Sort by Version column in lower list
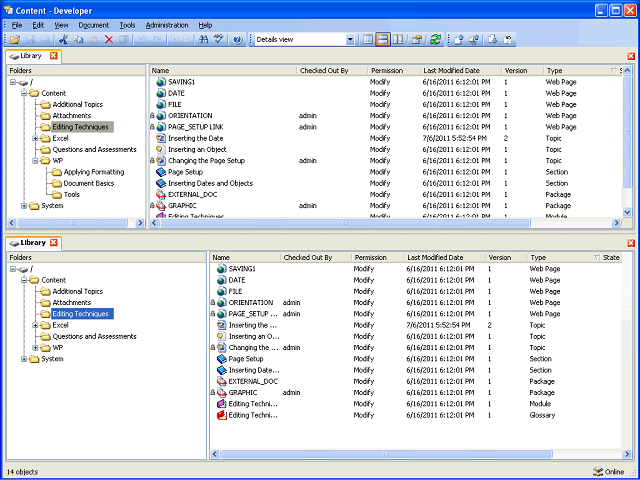This screenshot has height=480, width=640. [506, 258]
